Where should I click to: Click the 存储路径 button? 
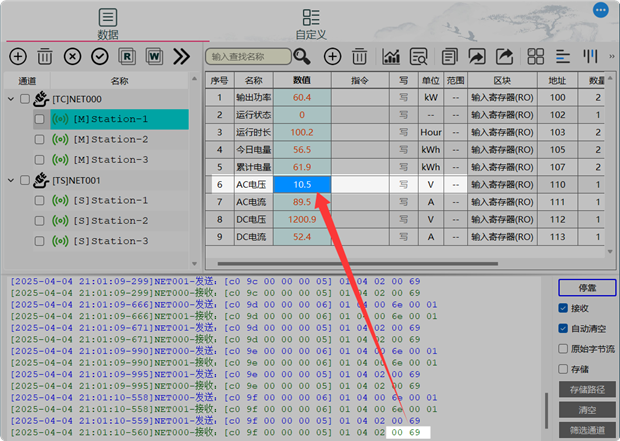[587, 390]
